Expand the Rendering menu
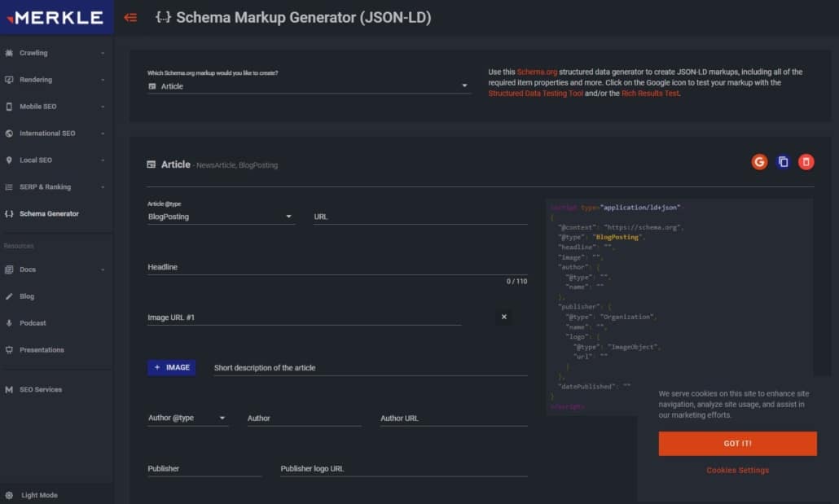The image size is (839, 504). pos(103,80)
